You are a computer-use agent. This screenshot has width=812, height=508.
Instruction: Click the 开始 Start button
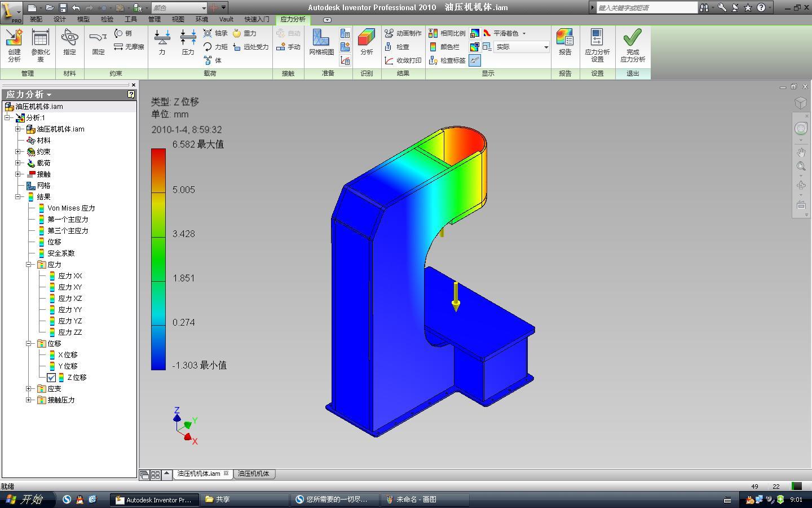point(27,500)
